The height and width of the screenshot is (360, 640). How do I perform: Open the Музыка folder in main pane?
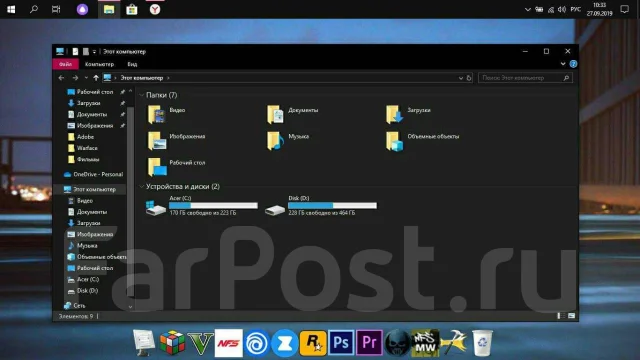pos(288,140)
